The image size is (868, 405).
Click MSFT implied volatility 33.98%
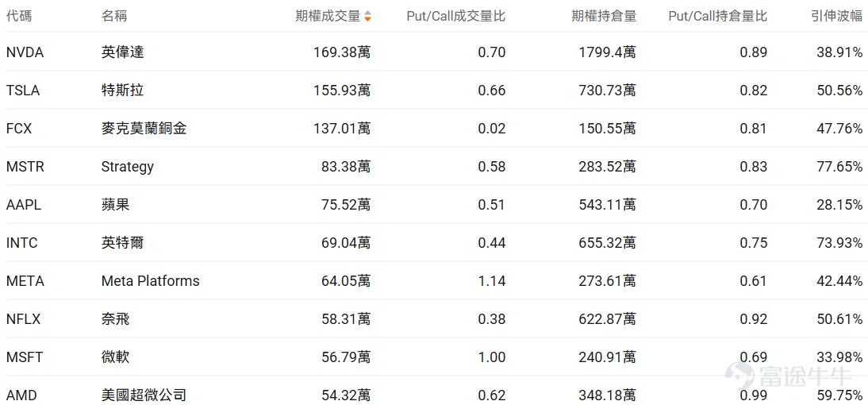click(839, 357)
